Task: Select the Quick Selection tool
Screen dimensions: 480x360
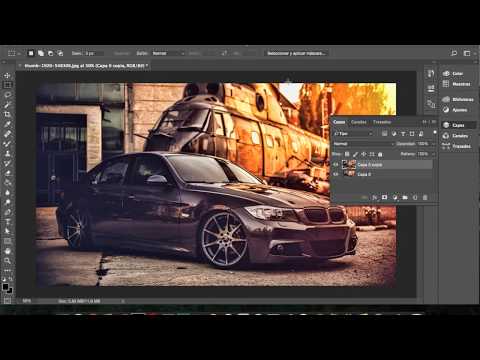Action: click(x=7, y=105)
